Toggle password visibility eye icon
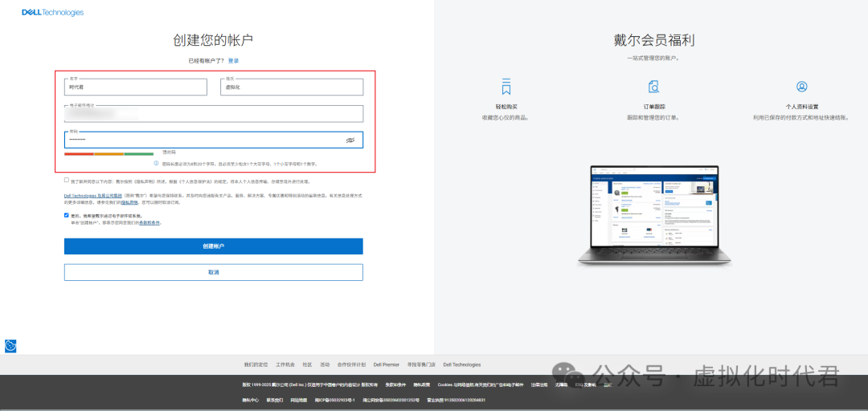This screenshot has width=868, height=411. pyautogui.click(x=350, y=140)
